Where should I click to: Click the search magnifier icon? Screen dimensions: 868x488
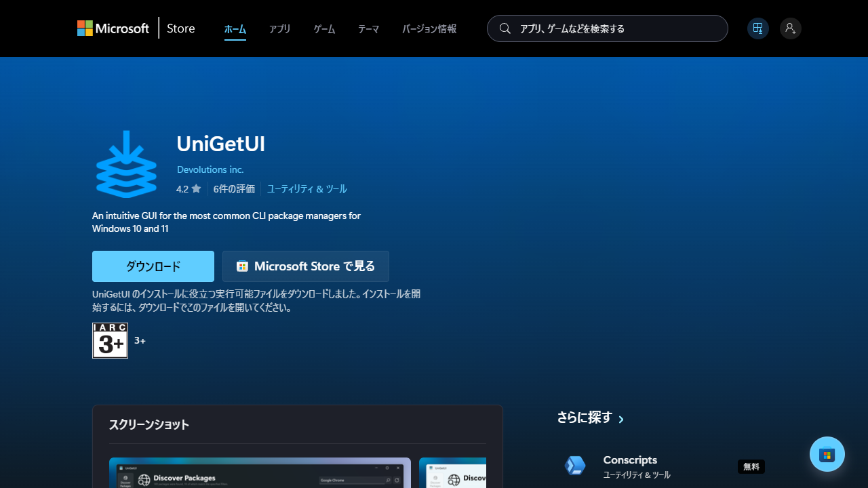point(505,28)
